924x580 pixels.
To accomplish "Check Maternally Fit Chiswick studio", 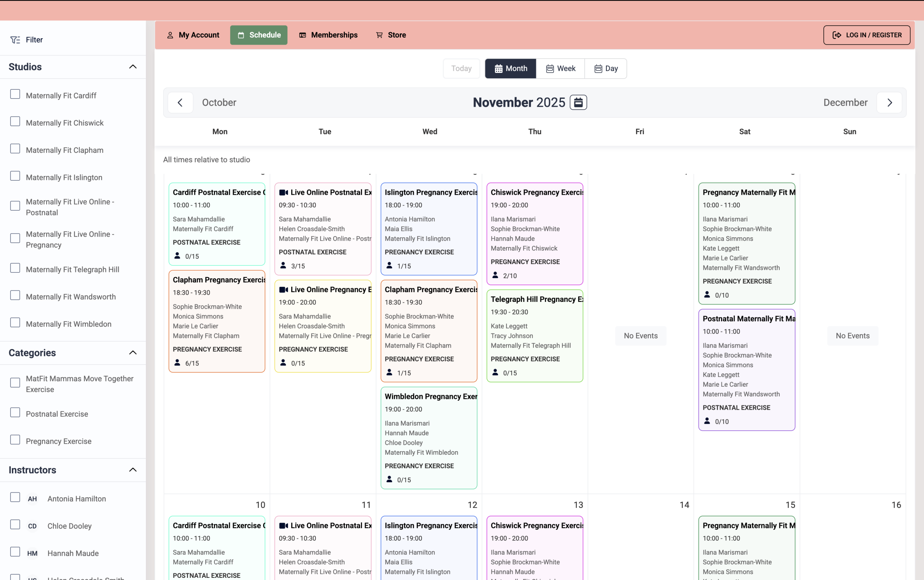I will pyautogui.click(x=15, y=122).
